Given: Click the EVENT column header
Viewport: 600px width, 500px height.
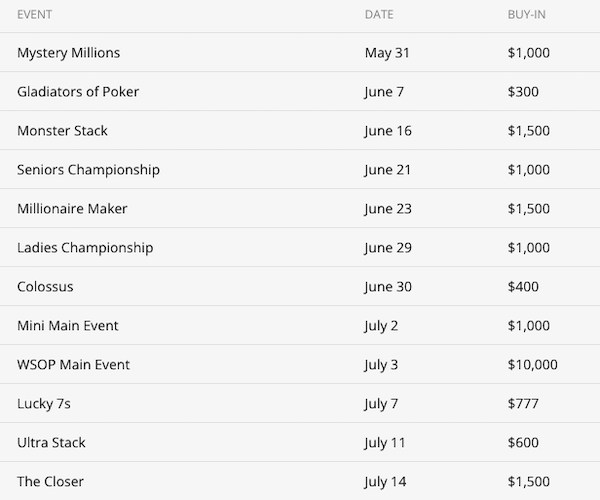Looking at the screenshot, I should point(35,15).
